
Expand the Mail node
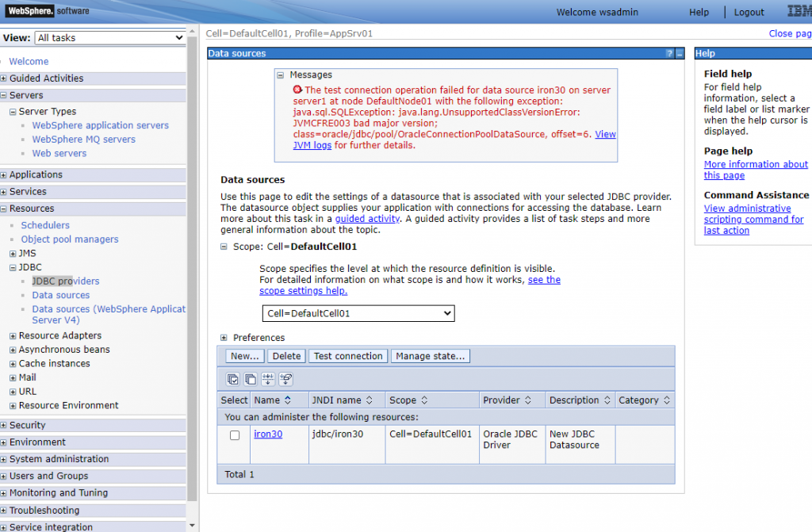point(13,378)
